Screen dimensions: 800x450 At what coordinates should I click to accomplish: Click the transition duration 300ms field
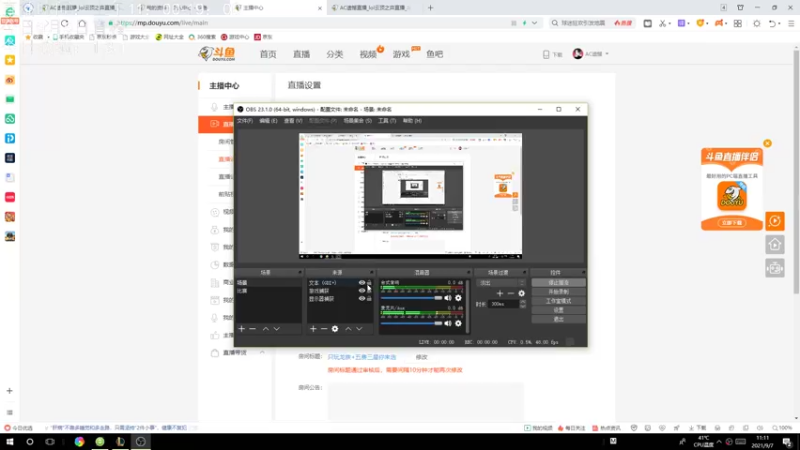(x=503, y=304)
